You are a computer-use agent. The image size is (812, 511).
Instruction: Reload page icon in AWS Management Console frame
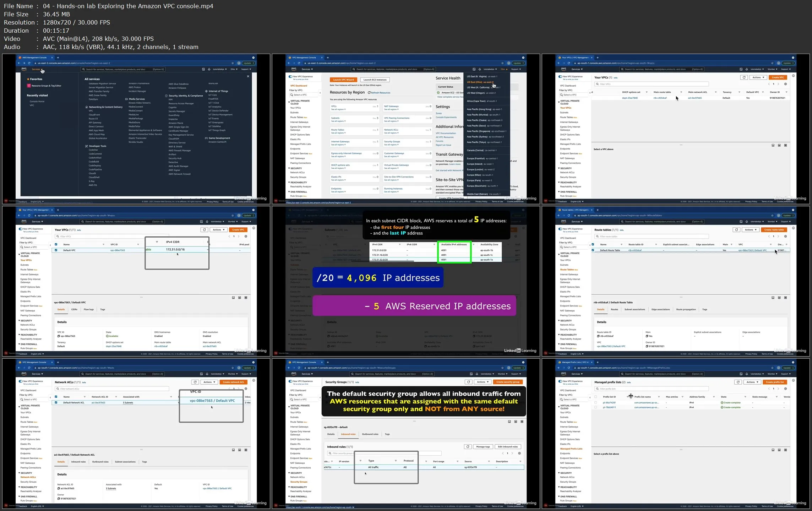pos(29,63)
